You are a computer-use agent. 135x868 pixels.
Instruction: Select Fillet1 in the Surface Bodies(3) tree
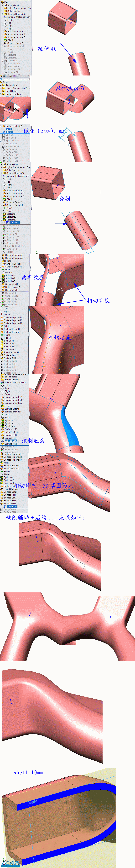(10, 40)
